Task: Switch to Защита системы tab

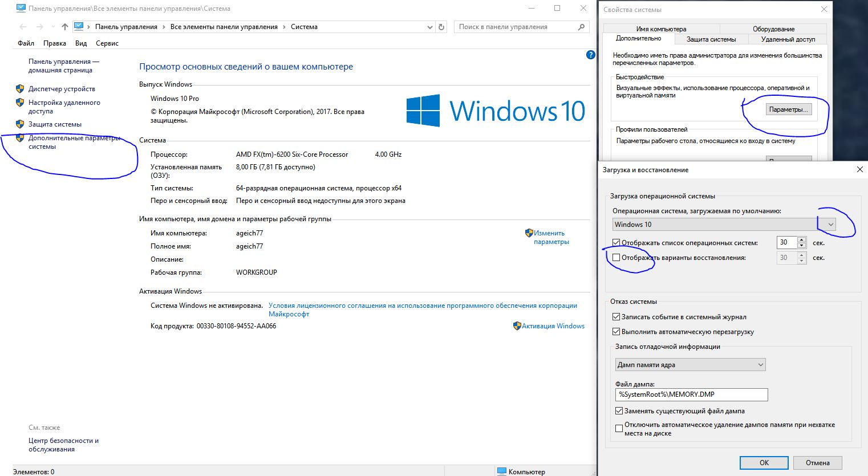Action: [x=711, y=39]
